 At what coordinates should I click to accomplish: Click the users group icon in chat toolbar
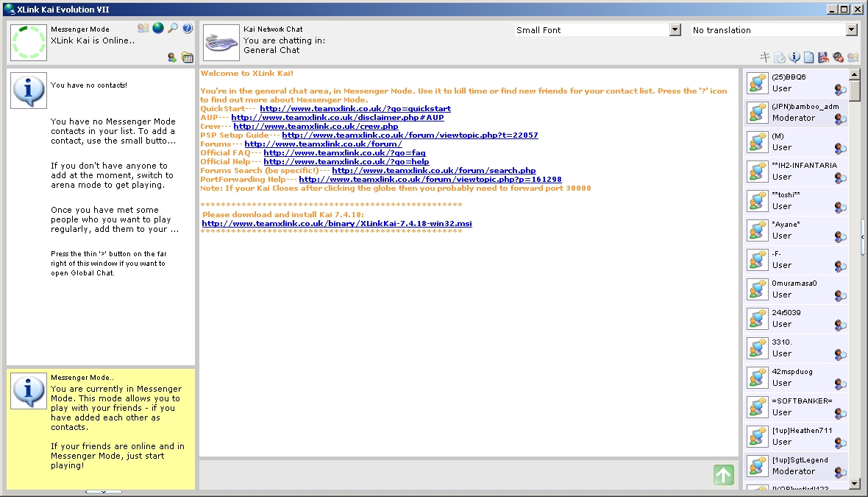click(x=853, y=57)
